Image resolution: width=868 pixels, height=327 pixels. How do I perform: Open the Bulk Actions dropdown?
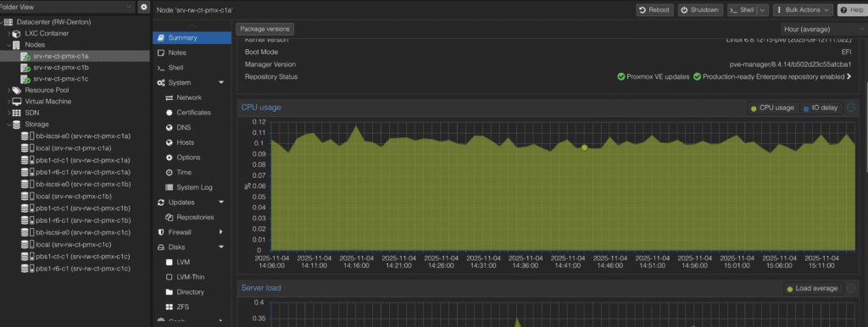803,10
